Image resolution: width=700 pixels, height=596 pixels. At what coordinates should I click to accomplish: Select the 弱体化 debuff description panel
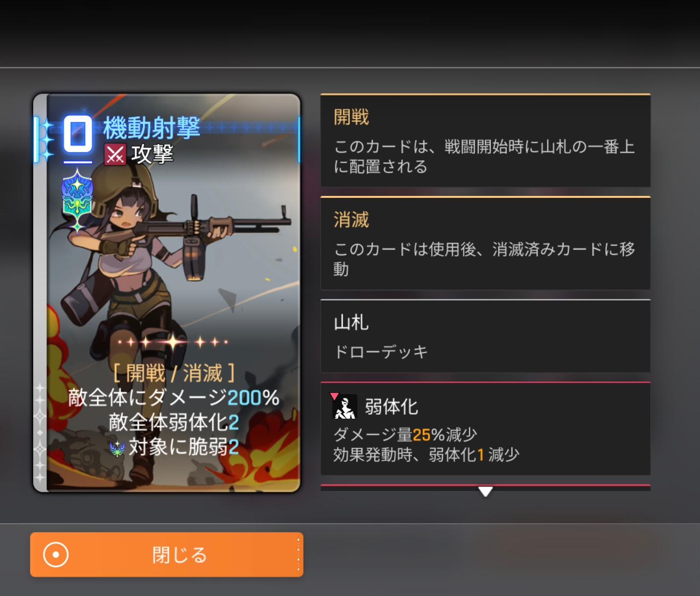(485, 428)
